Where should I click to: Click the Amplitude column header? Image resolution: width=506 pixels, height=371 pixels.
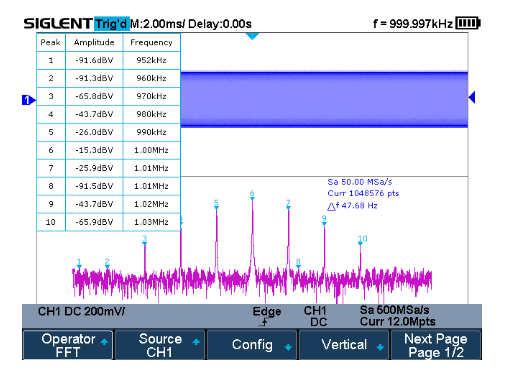pos(94,42)
